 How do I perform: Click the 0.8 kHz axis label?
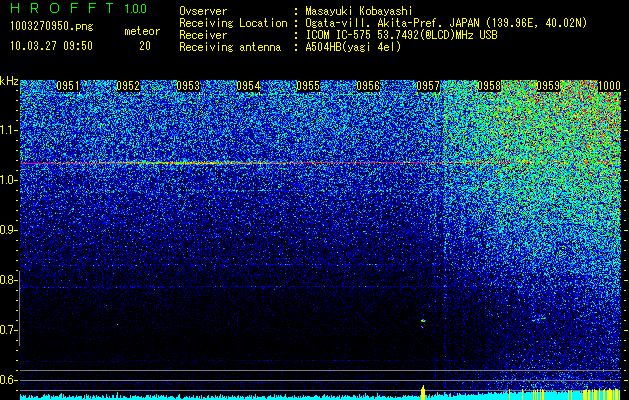8,280
